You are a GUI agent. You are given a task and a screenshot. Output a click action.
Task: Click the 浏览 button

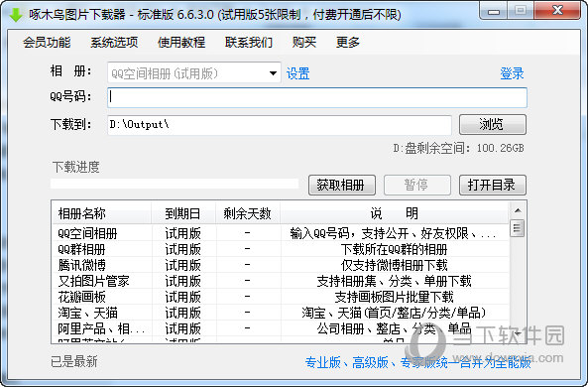tap(493, 124)
